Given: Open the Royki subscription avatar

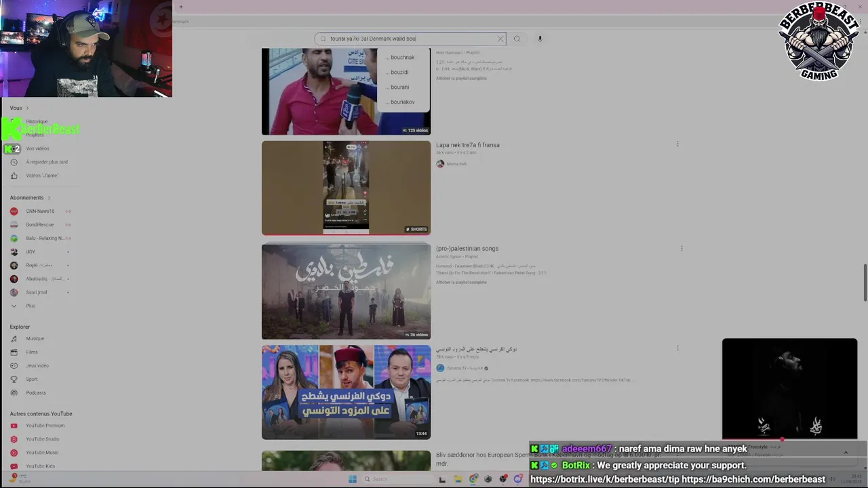Looking at the screenshot, I should click(x=14, y=266).
